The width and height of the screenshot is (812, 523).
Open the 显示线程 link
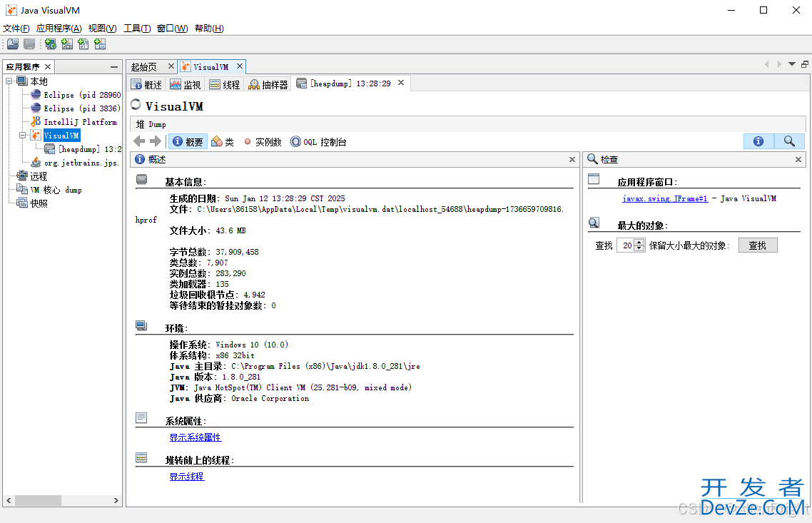[187, 477]
